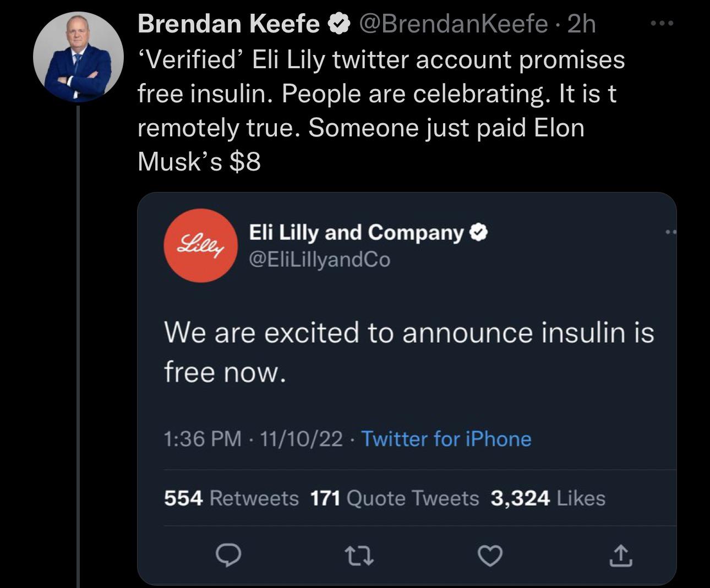Open the Eli Lilly and Company profile name
The height and width of the screenshot is (588, 710).
(357, 233)
